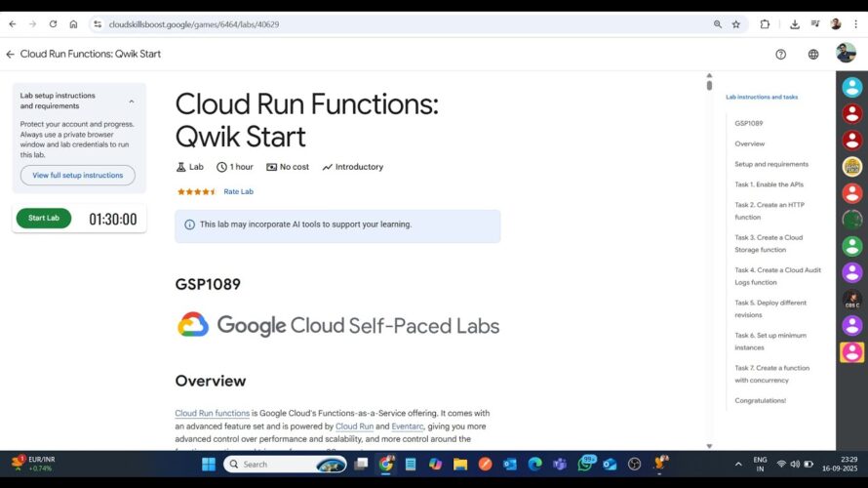Show hidden icons in the system tray

(x=738, y=465)
